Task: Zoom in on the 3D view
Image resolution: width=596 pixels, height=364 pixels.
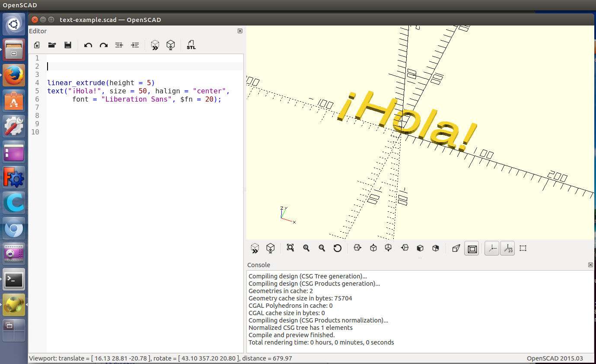Action: tap(306, 248)
